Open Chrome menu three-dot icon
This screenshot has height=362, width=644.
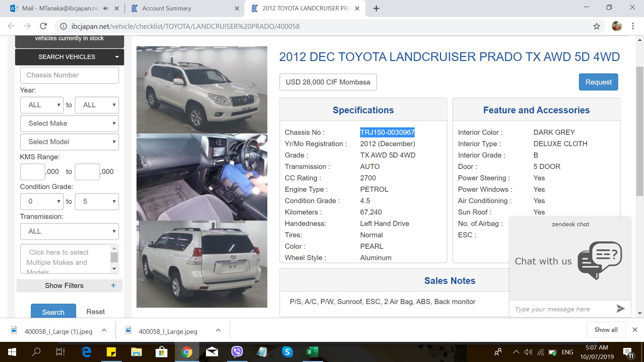633,26
